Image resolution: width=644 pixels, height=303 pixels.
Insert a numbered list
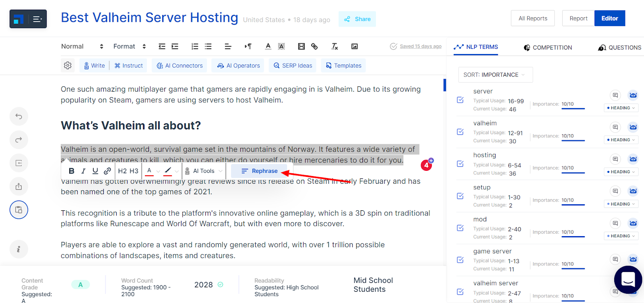click(x=195, y=46)
